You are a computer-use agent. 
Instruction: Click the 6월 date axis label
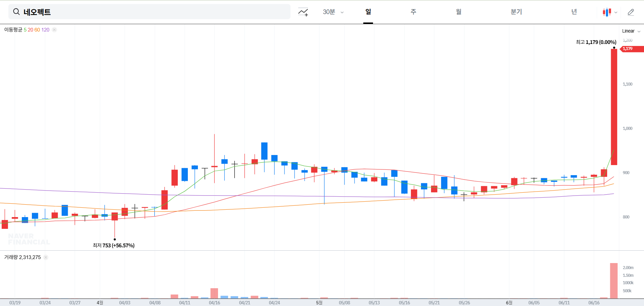509,303
